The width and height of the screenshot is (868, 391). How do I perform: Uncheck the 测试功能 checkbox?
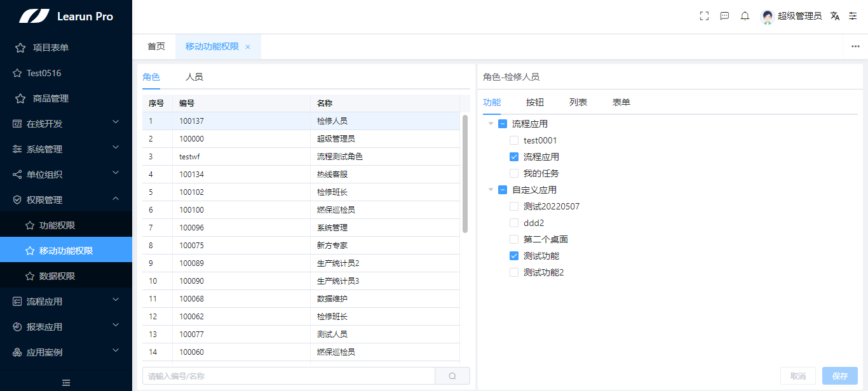(x=514, y=256)
